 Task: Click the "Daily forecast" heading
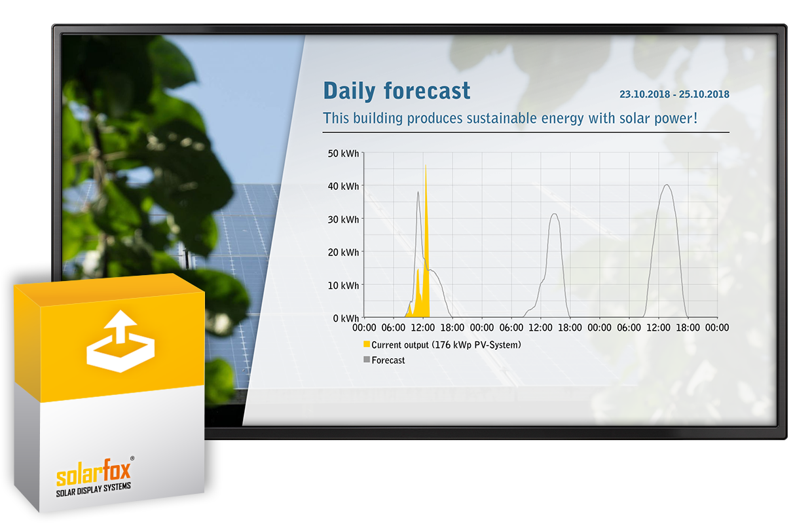pos(397,90)
